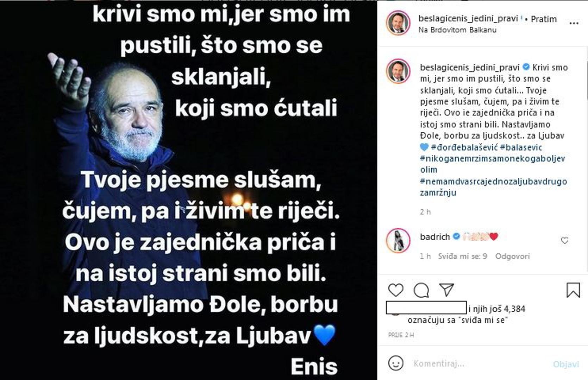Open the three-dot more options menu
This screenshot has width=588, height=380.
(x=574, y=23)
